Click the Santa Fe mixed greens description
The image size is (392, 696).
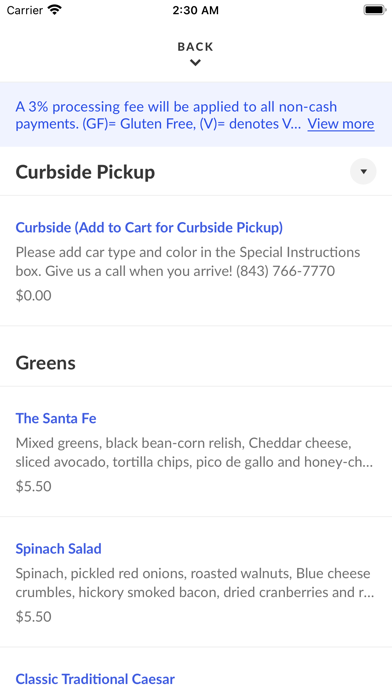[194, 452]
